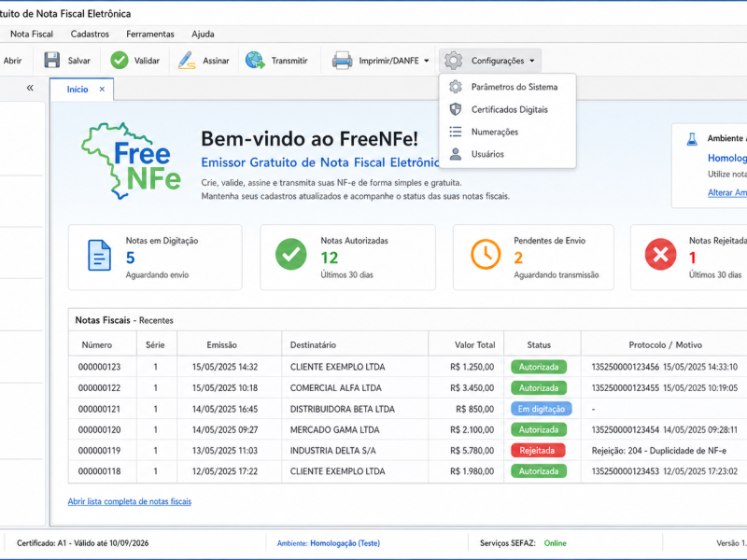The image size is (747, 560).
Task: Toggle the Configurações dropdown arrow
Action: [x=531, y=61]
